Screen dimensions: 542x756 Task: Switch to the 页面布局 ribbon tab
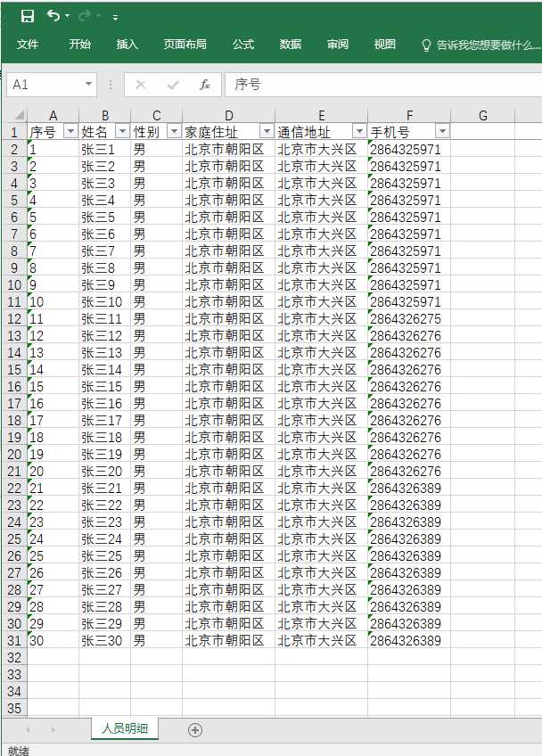click(x=185, y=45)
